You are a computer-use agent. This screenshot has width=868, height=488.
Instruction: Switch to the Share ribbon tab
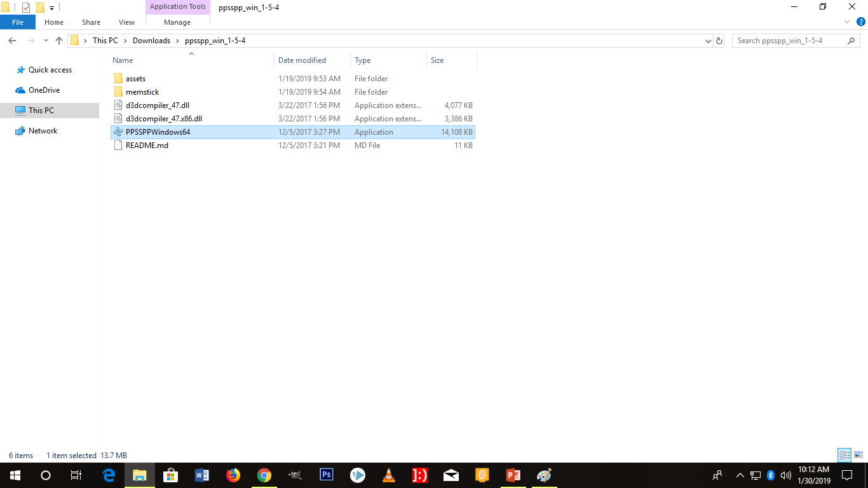pos(91,22)
